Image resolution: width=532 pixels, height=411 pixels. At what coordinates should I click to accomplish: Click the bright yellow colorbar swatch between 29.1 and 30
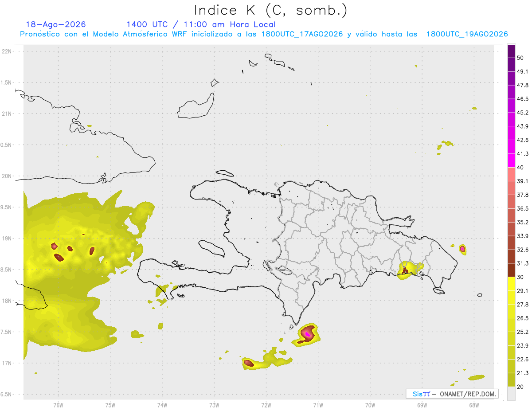coord(511,284)
